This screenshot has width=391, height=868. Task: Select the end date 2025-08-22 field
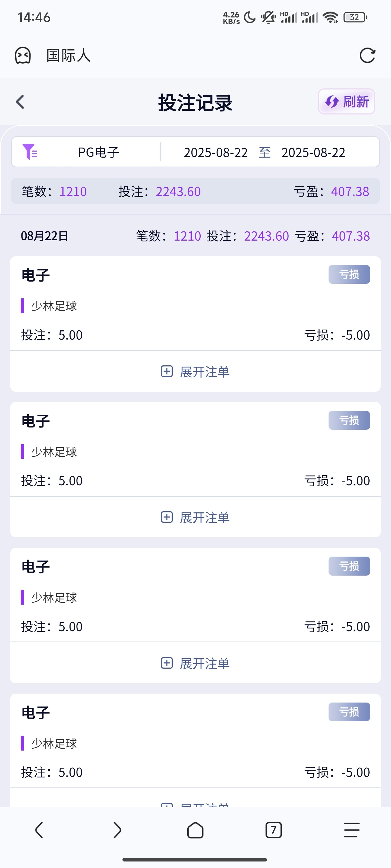pos(313,153)
